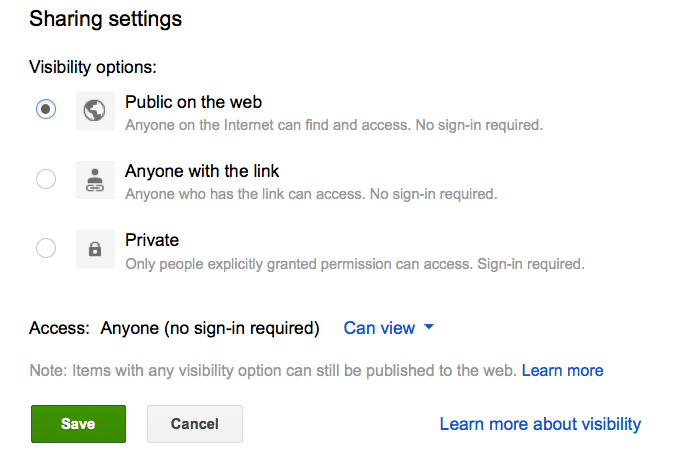Click the padlock icon for Private
Screen dimensions: 697x476
click(95, 249)
